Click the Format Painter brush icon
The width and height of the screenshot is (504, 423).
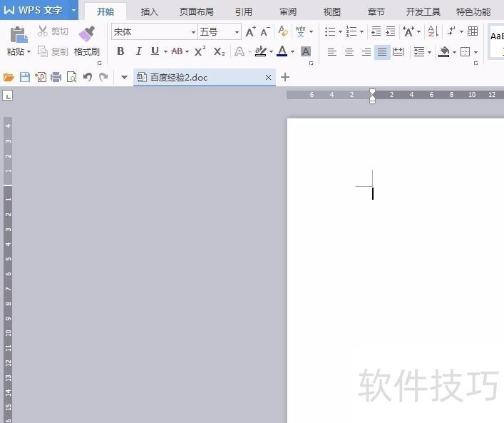coord(86,34)
